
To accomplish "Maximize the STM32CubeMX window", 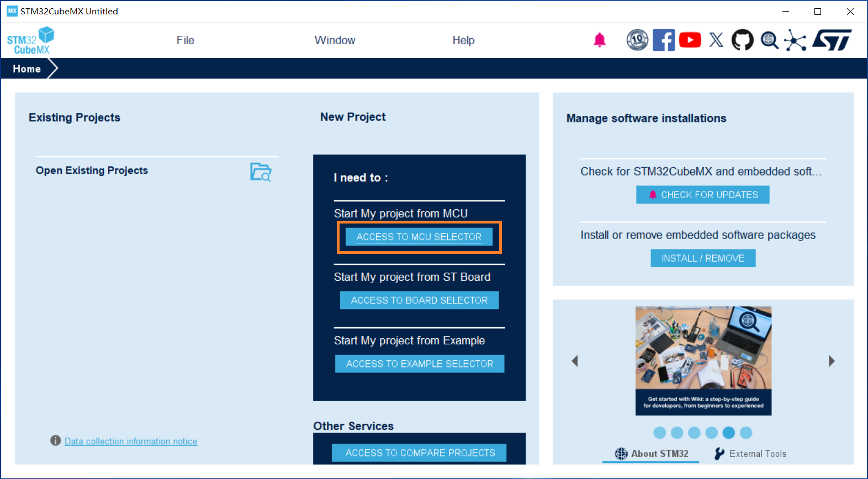I will click(x=818, y=11).
